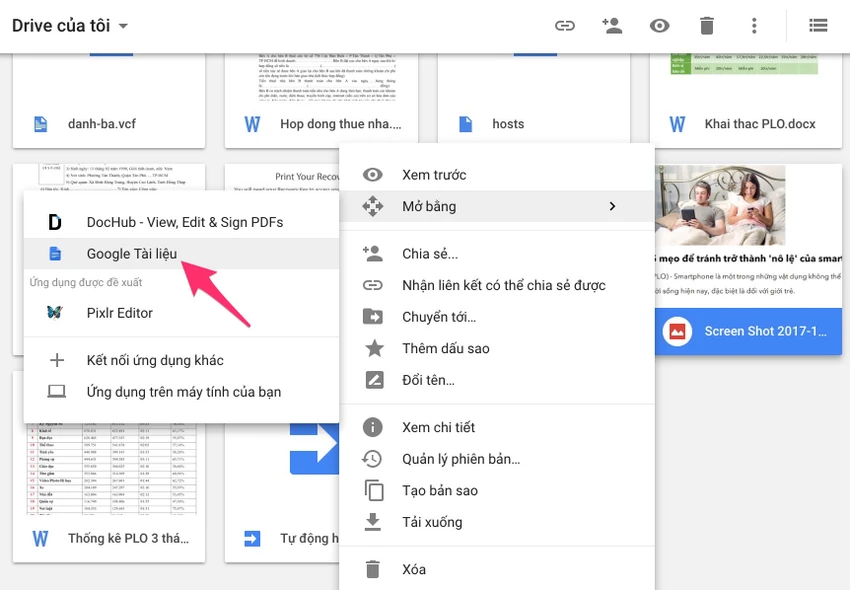Click the get shareable link icon in toolbar
This screenshot has width=850, height=590.
(564, 25)
